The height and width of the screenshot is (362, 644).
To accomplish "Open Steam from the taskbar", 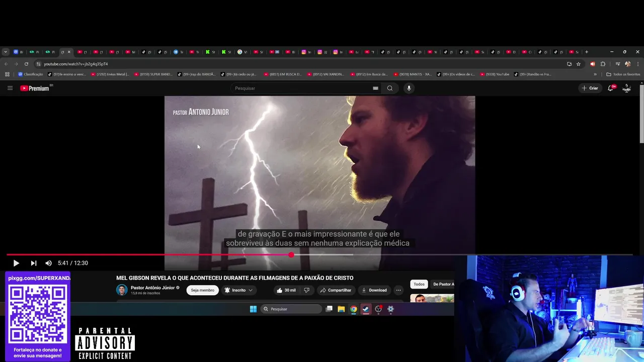I will 366,309.
